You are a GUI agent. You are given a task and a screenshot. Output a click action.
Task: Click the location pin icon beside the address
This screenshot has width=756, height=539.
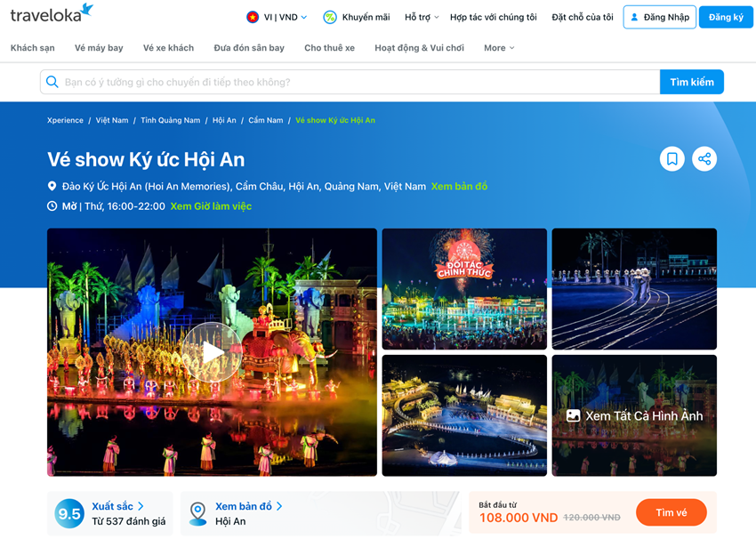52,186
